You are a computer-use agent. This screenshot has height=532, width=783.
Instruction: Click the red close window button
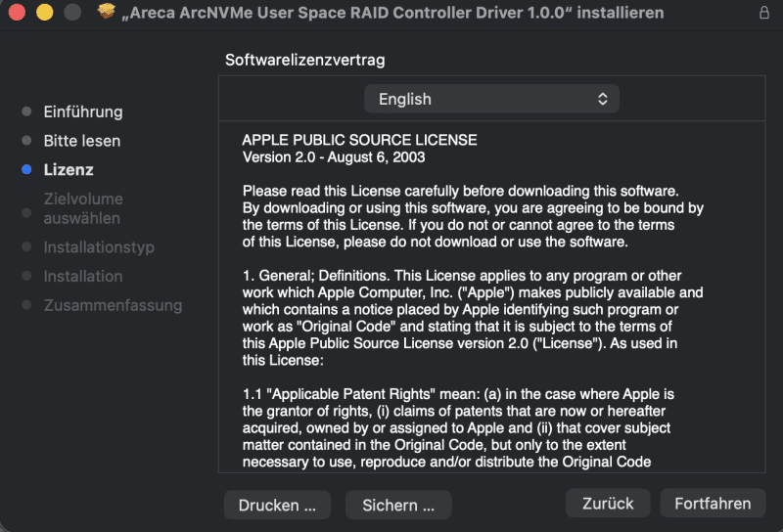click(x=17, y=12)
